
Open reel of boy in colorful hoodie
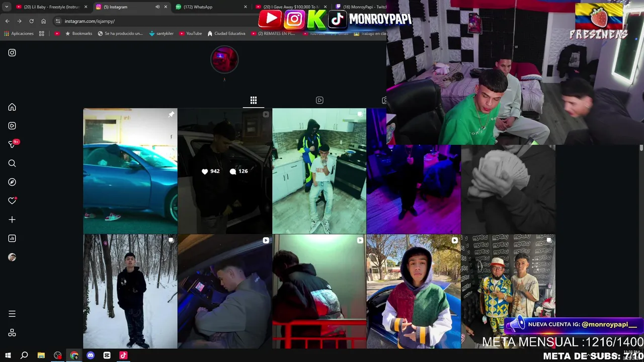pyautogui.click(x=414, y=291)
